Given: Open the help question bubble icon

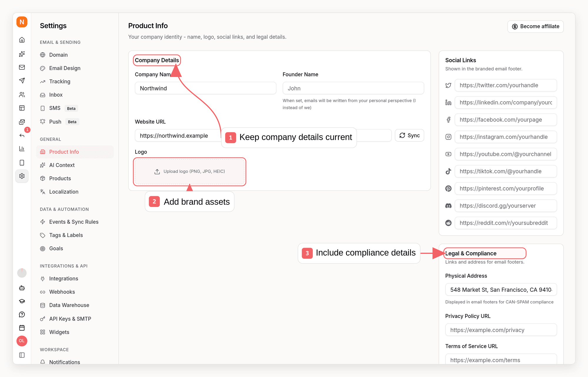Looking at the screenshot, I should tap(22, 314).
